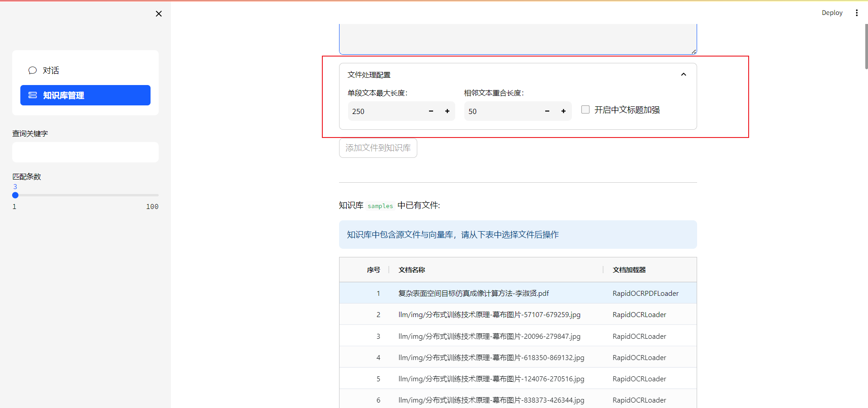This screenshot has height=408, width=868.
Task: Select file ending 57107-679259.jpg
Action: tap(489, 314)
